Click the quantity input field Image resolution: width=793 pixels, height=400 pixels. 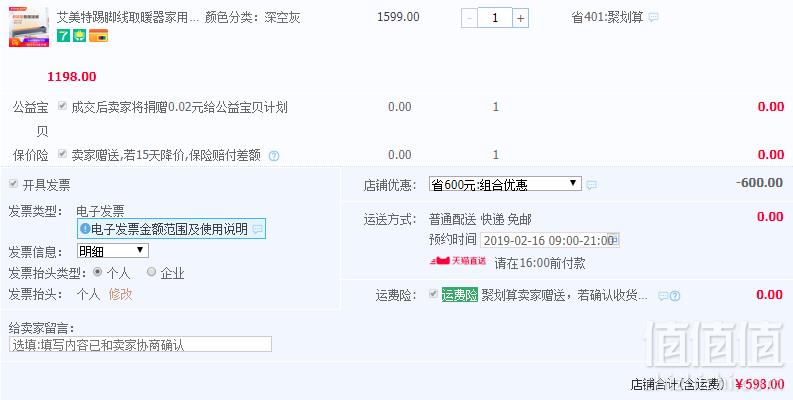coord(495,18)
